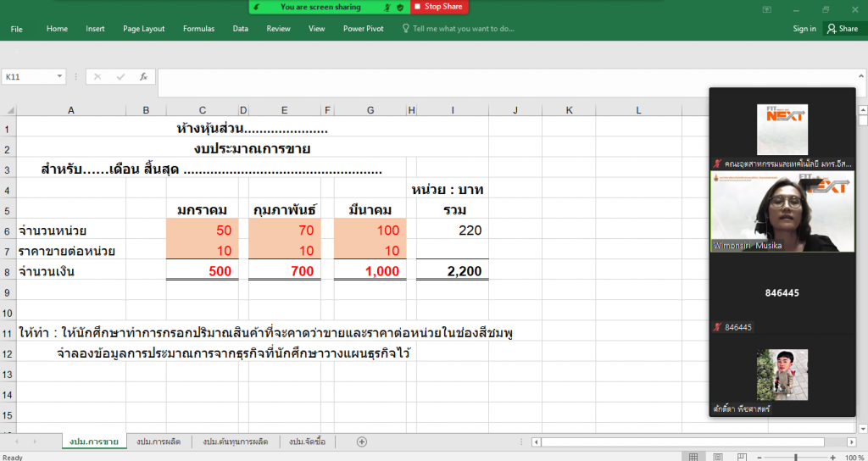This screenshot has height=461, width=868.
Task: Click the Insert Function fx icon
Action: [143, 76]
